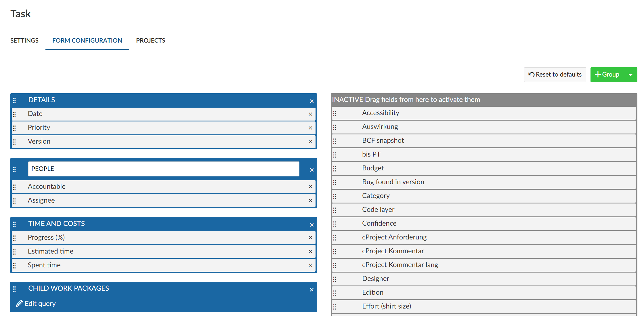Click the drag handle icon for DETAILS group header
644x316 pixels.
14,100
